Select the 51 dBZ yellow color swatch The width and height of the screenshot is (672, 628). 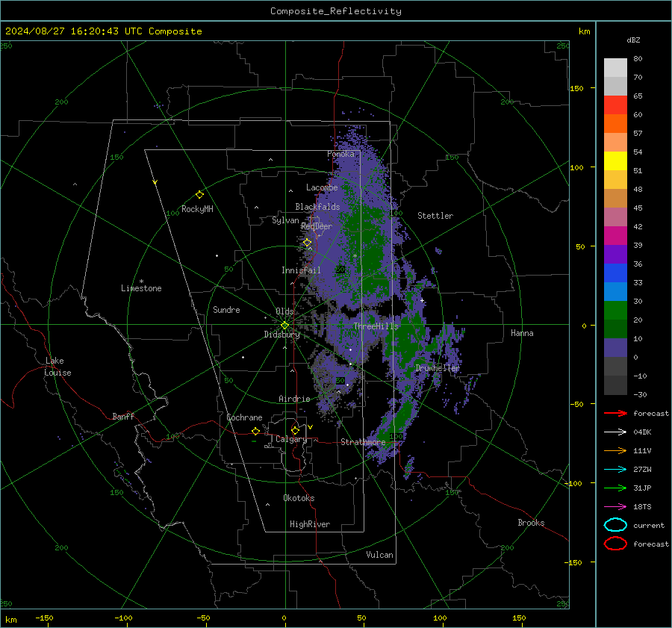615,161
